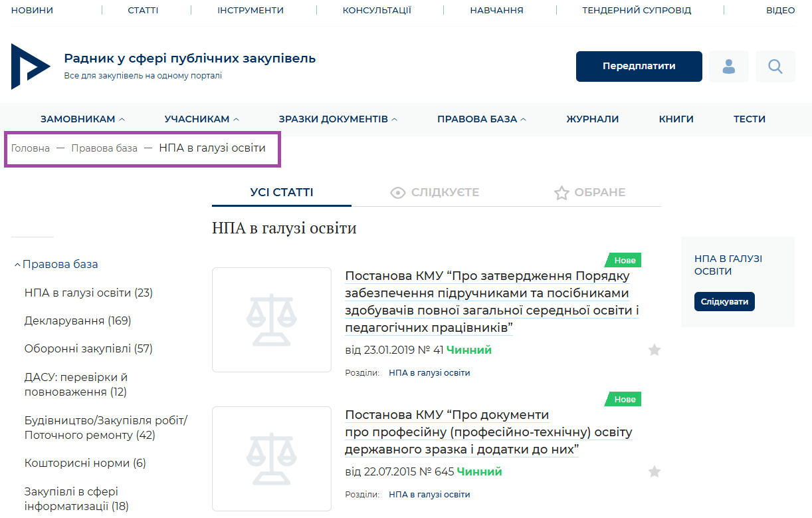Go to Інструменти in top navigation
Viewport: 812px width, 518px height.
pos(251,10)
